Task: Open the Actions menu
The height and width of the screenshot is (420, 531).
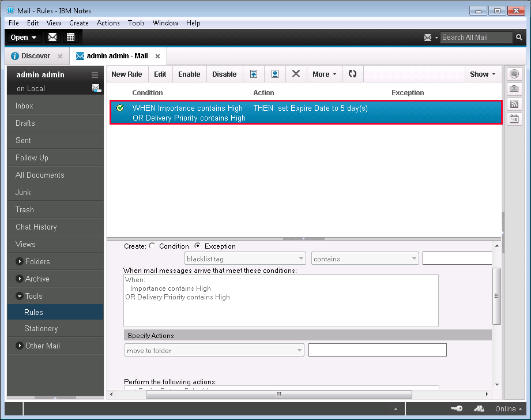Action: pyautogui.click(x=108, y=23)
